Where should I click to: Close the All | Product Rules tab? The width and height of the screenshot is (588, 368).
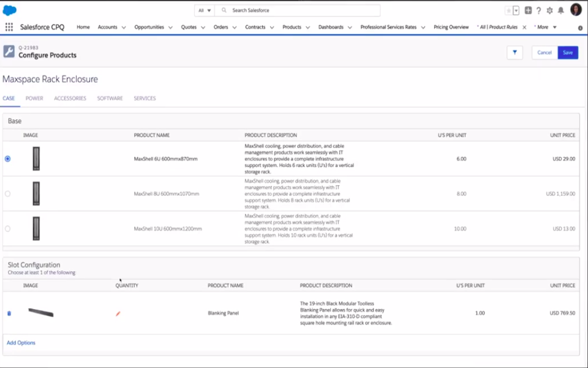click(524, 27)
